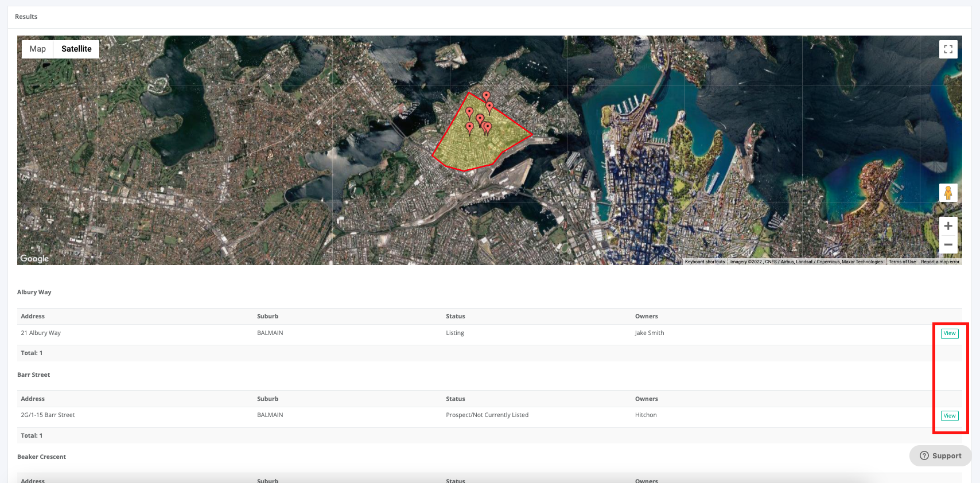The height and width of the screenshot is (483, 980).
Task: Click the Address header in Barr Street table
Action: 33,399
